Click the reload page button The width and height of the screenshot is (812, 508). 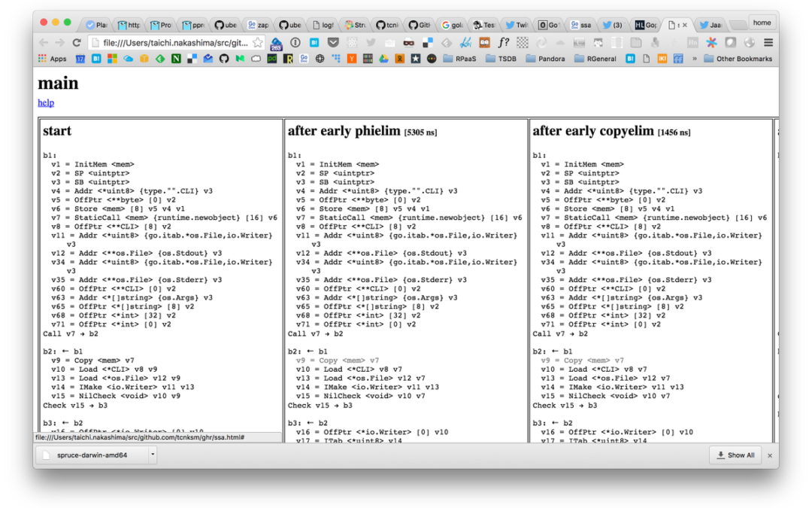tap(77, 43)
